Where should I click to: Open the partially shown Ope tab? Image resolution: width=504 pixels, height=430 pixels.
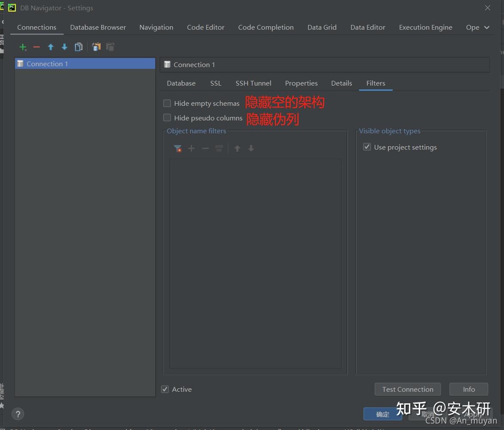point(473,28)
